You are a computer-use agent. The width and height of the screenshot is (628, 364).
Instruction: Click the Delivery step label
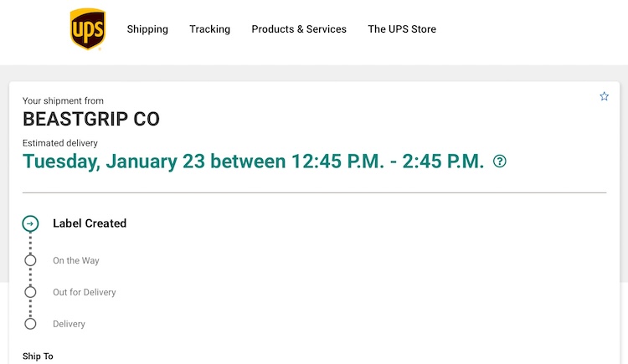[69, 324]
